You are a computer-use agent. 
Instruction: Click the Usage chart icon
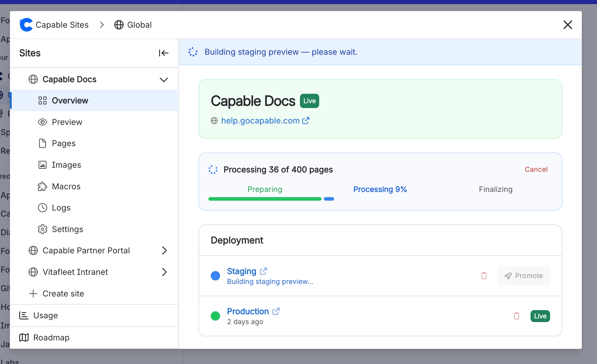click(x=24, y=315)
